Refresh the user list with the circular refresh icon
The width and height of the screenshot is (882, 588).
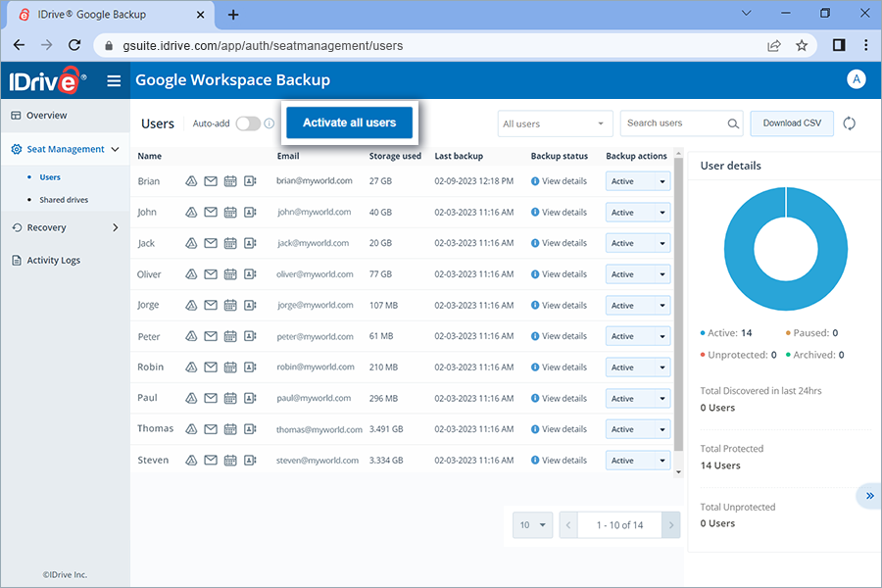tap(849, 123)
